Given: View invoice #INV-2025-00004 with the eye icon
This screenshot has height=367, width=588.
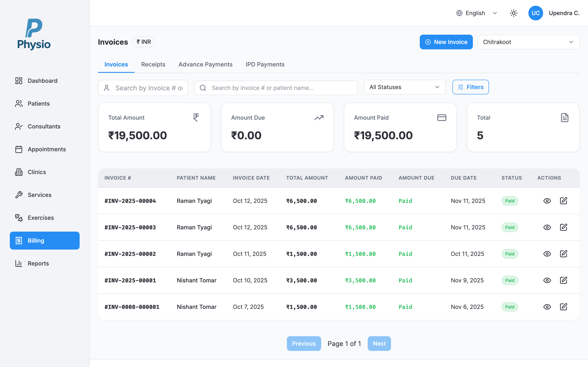Looking at the screenshot, I should point(547,201).
